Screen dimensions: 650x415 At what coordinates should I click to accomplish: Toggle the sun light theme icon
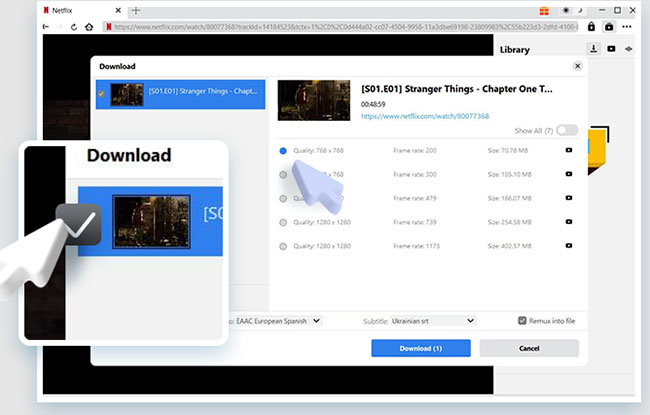click(566, 10)
